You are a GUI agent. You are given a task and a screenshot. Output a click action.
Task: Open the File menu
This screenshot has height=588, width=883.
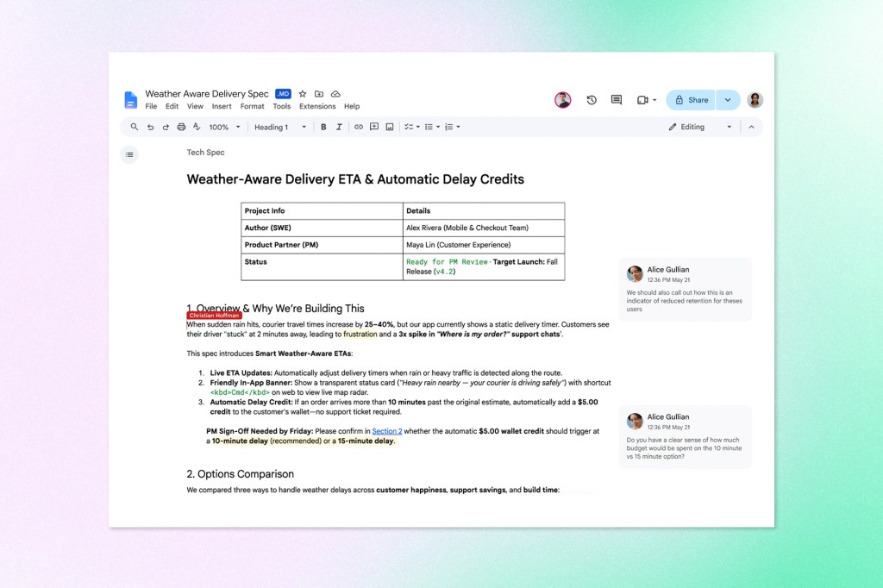(x=151, y=106)
